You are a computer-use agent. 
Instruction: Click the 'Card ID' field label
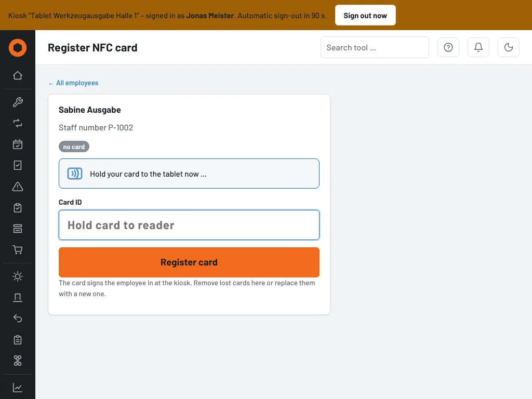coord(70,202)
